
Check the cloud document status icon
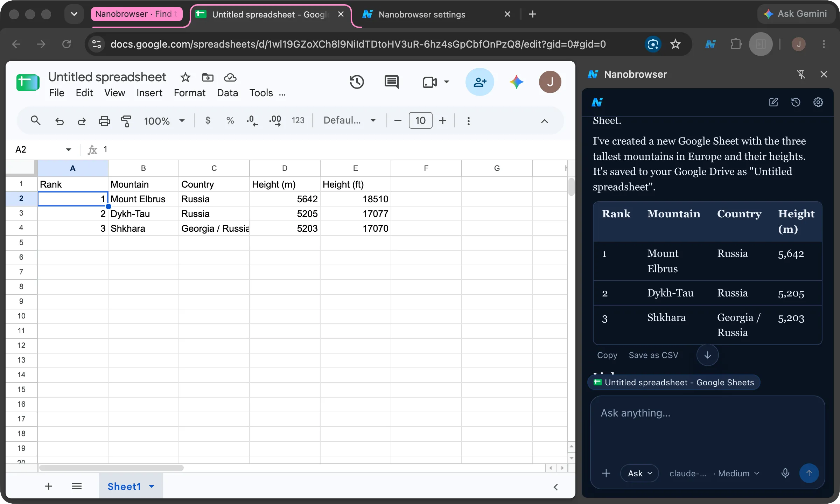(230, 77)
